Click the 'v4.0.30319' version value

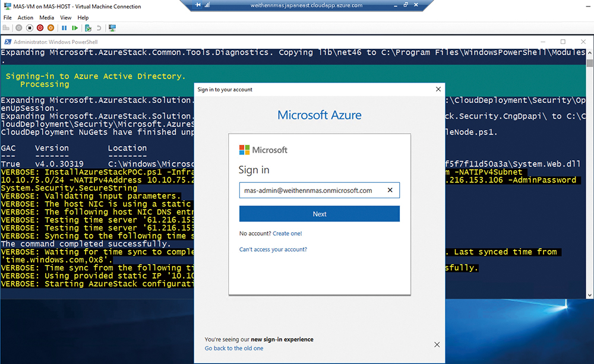59,164
